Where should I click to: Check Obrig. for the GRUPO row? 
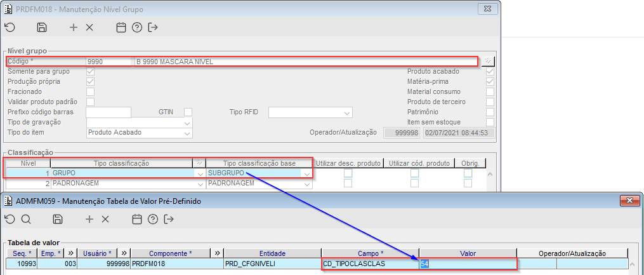coord(468,173)
